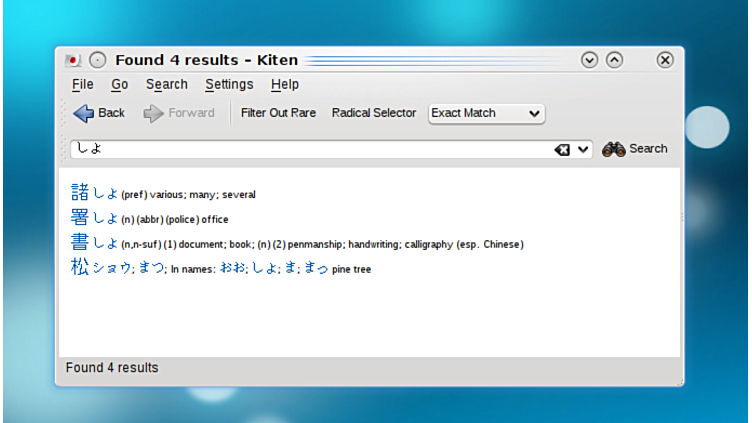Viewport: 752px width, 423px height.
Task: Open the Go menu
Action: (120, 85)
